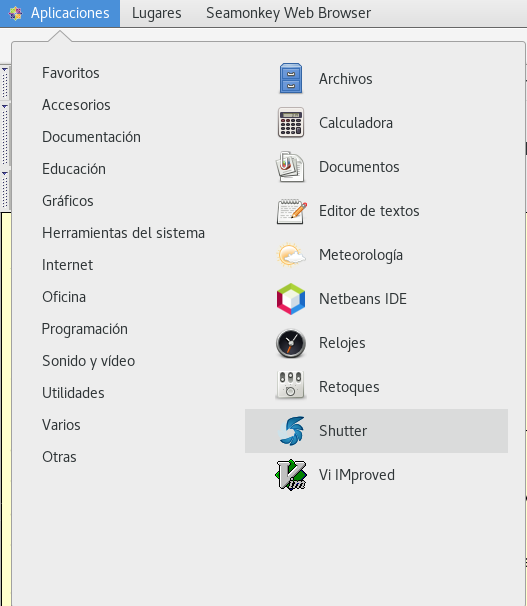527x606 pixels.
Task: Open the Documentos app icon
Action: [291, 167]
